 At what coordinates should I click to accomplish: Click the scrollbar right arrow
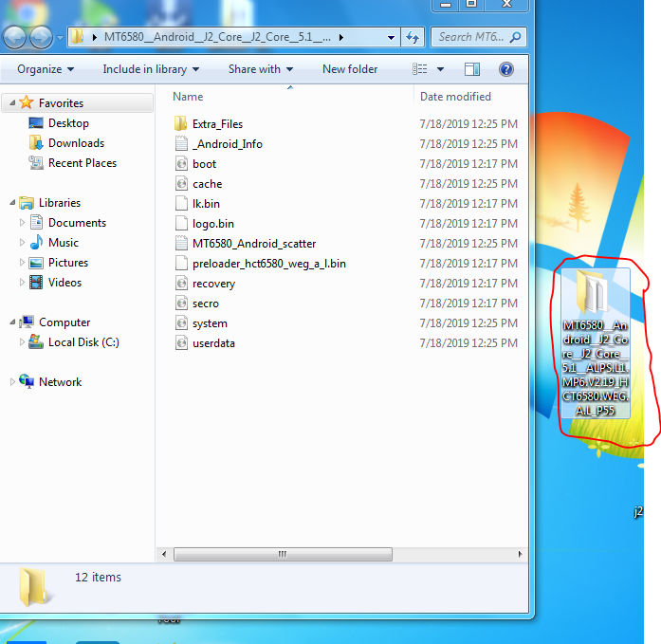[x=520, y=554]
